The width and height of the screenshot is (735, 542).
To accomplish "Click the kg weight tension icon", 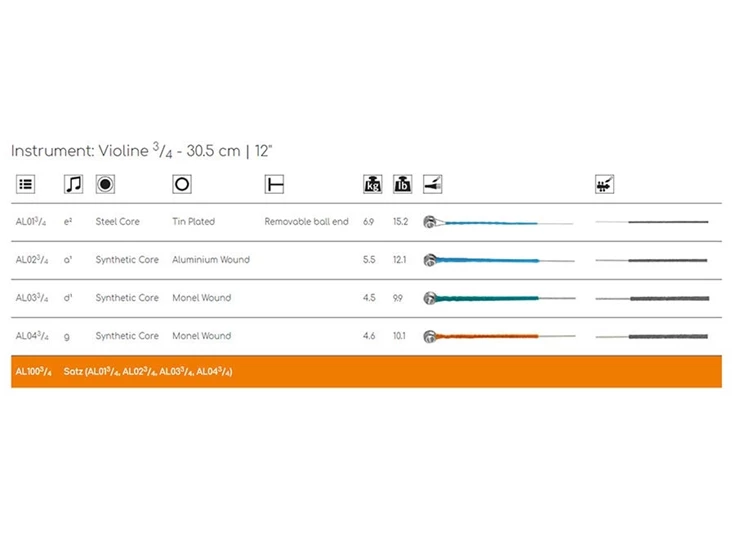I will (x=372, y=184).
